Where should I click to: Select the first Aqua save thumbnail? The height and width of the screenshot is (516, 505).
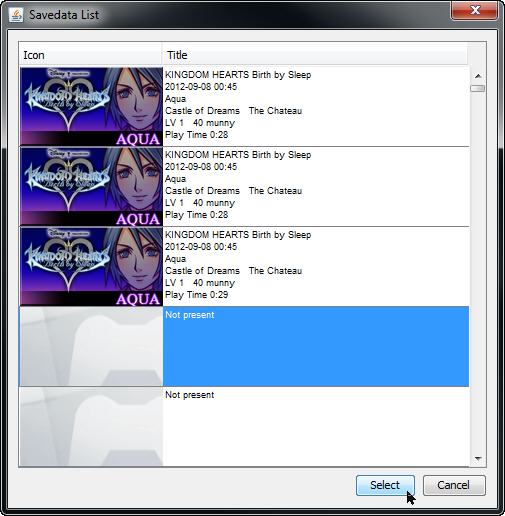91,107
